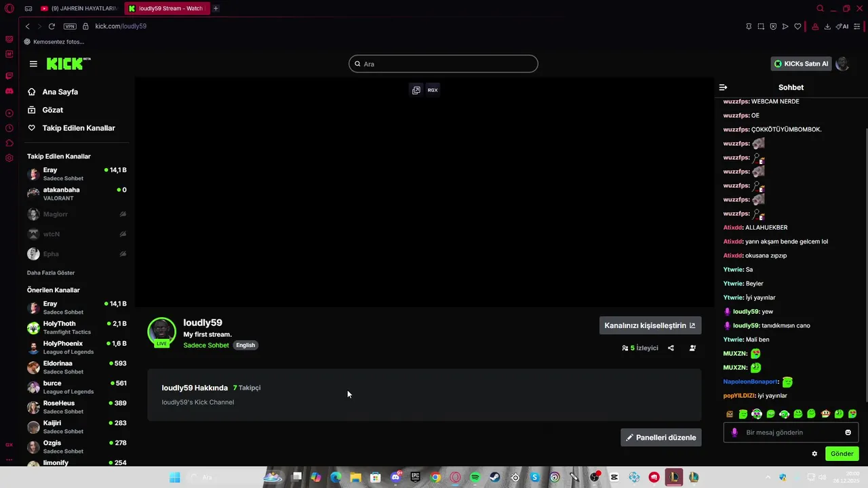This screenshot has width=868, height=488.
Task: Click username popYILDIZI in chat
Action: [739, 396]
